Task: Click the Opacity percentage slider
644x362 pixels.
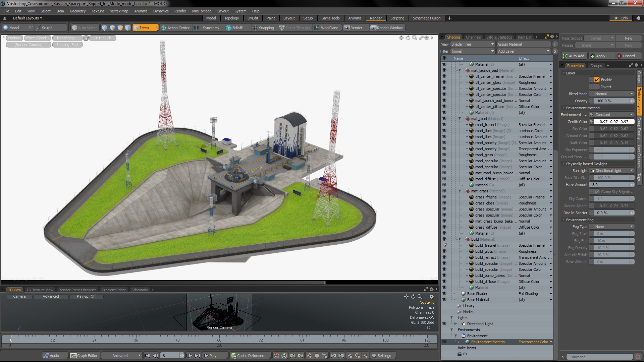Action: coord(614,101)
